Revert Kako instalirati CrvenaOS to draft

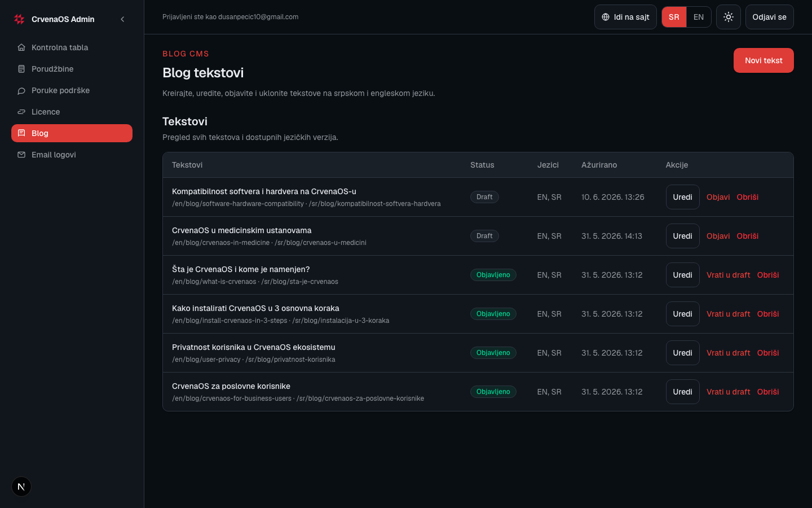[x=728, y=314]
